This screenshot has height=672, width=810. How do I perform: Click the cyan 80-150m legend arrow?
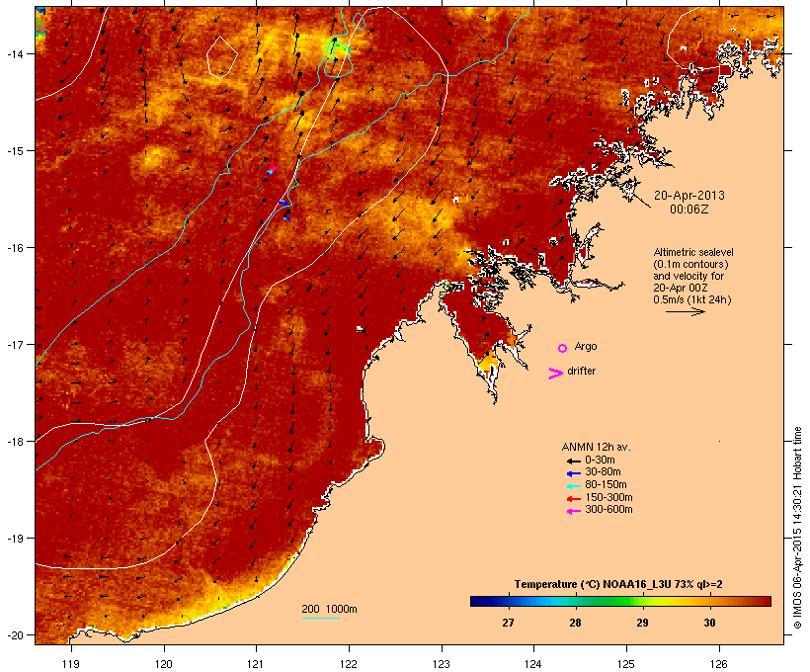[x=574, y=486]
